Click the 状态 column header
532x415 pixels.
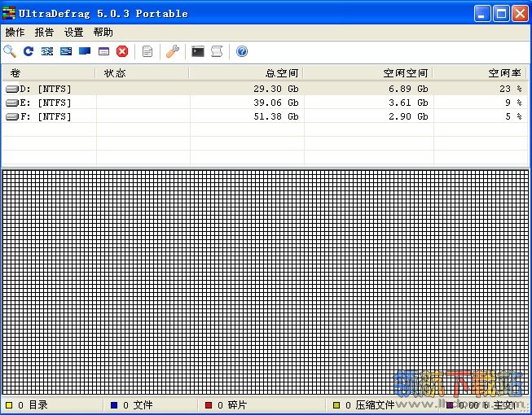(x=142, y=73)
